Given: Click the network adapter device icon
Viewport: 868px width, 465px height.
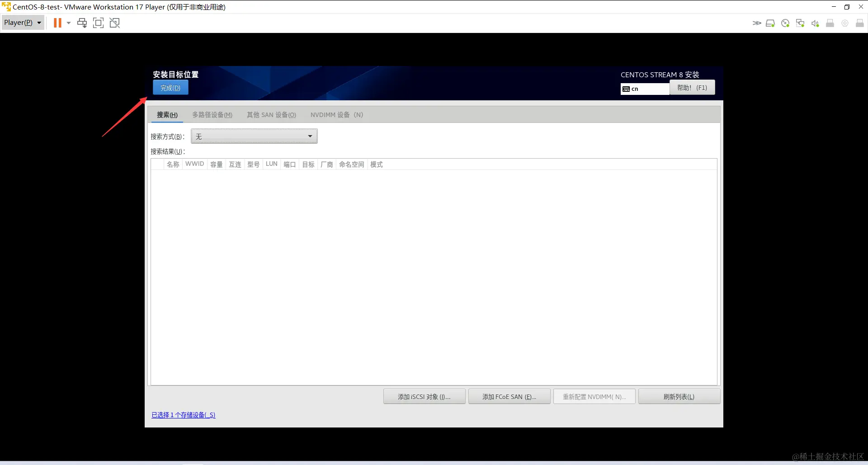Looking at the screenshot, I should click(800, 23).
